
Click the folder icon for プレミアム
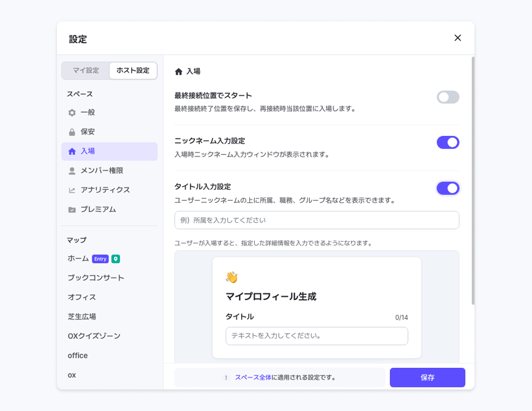[72, 210]
